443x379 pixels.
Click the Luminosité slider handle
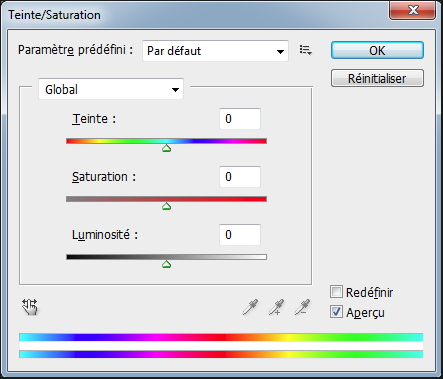point(167,264)
